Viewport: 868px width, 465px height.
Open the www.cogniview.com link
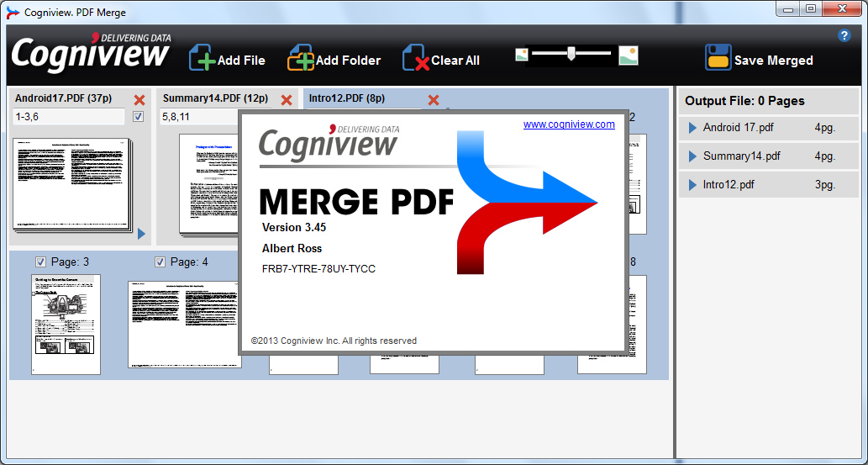(569, 124)
